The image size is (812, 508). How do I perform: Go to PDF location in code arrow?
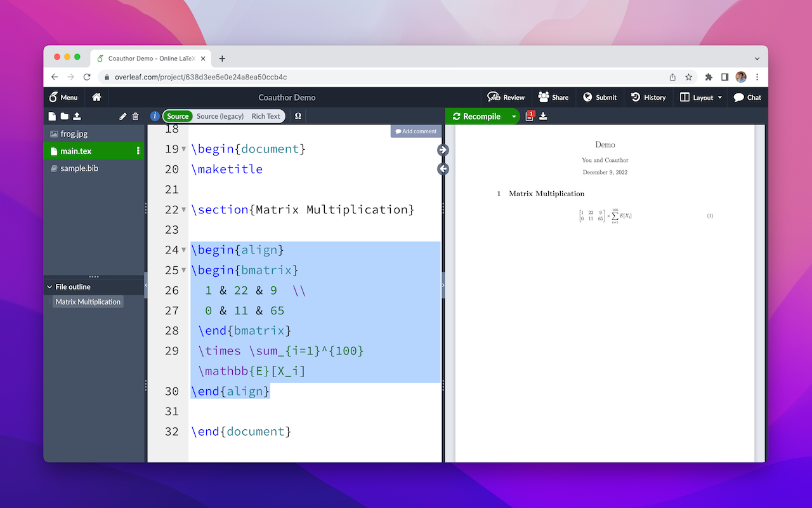click(443, 169)
